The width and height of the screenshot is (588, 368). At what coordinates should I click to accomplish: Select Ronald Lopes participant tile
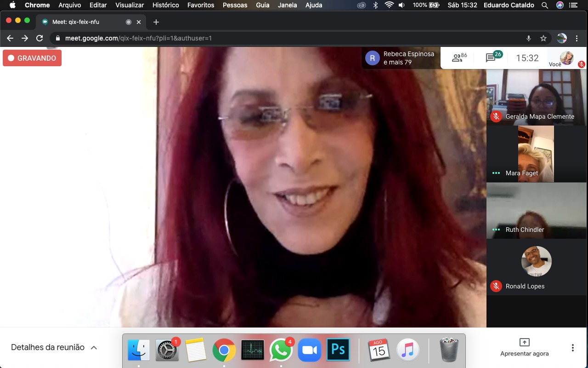coord(537,267)
